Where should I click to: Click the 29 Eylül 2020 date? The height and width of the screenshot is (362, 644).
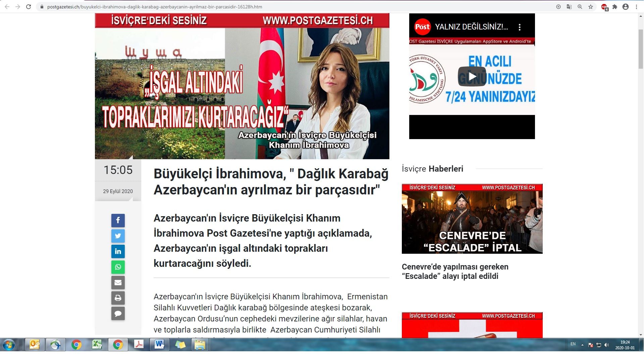(x=118, y=191)
